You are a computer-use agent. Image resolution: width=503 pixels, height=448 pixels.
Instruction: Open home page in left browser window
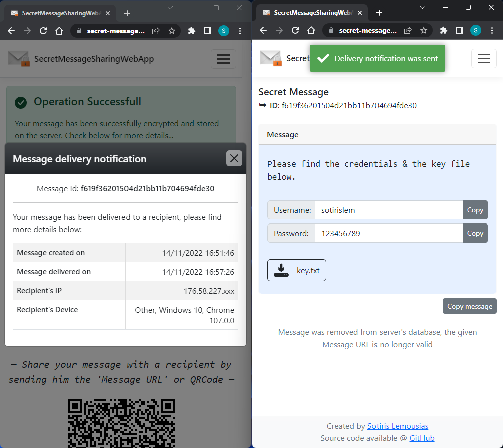59,31
